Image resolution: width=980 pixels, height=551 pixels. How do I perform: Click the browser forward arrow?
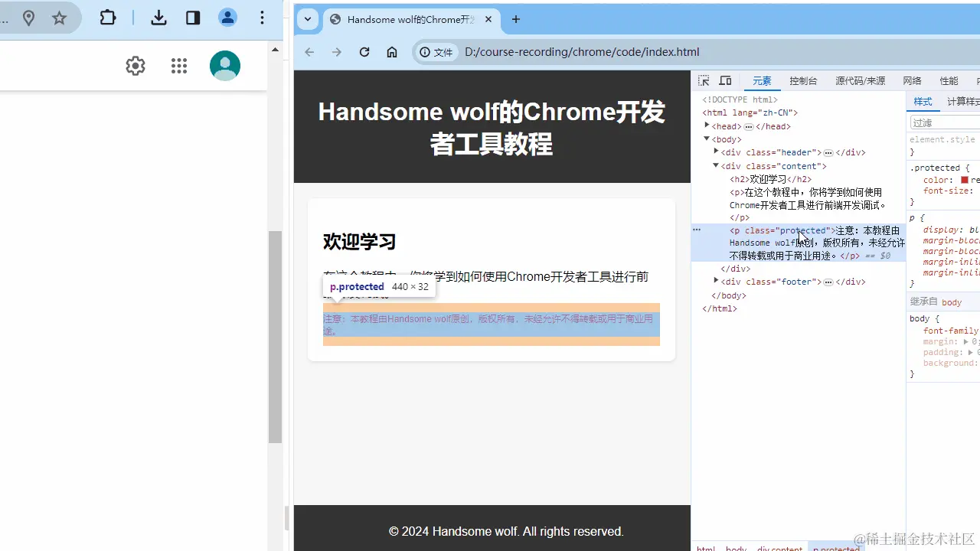pyautogui.click(x=337, y=52)
